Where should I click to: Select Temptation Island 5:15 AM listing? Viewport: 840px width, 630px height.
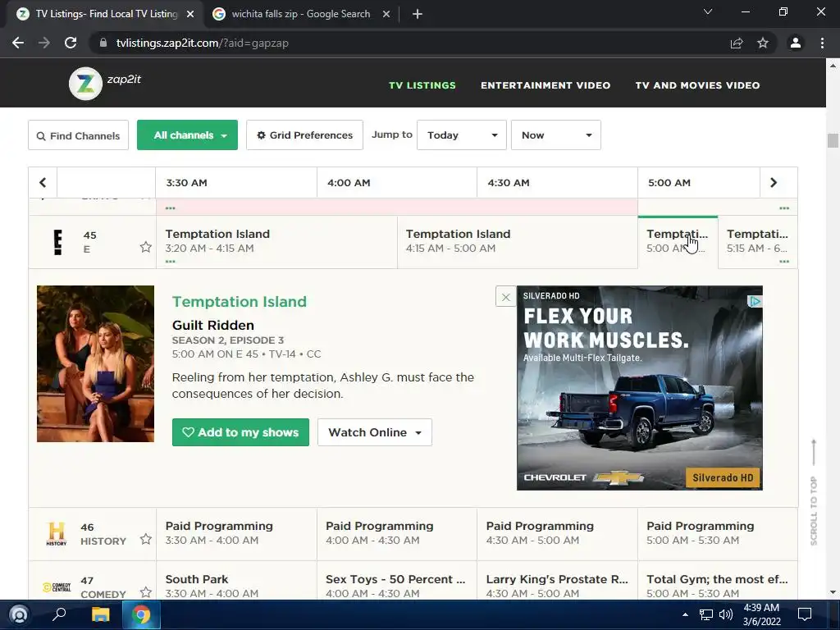tap(757, 242)
